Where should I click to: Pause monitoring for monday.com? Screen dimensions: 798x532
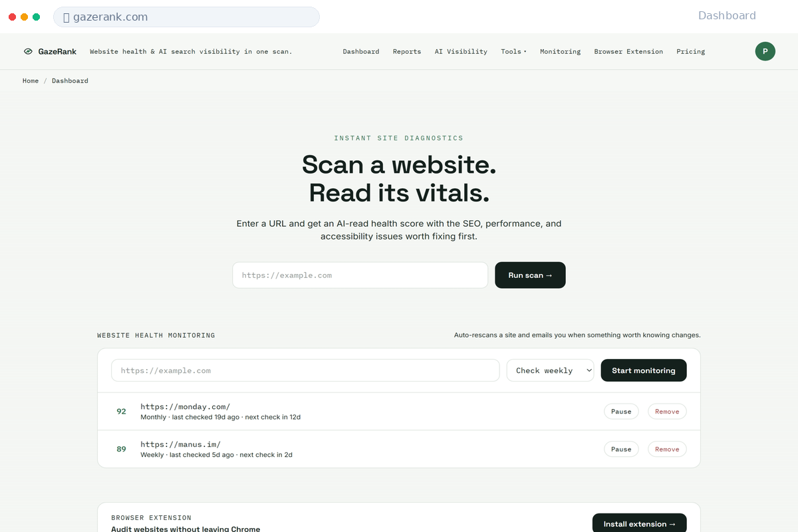[621, 412]
